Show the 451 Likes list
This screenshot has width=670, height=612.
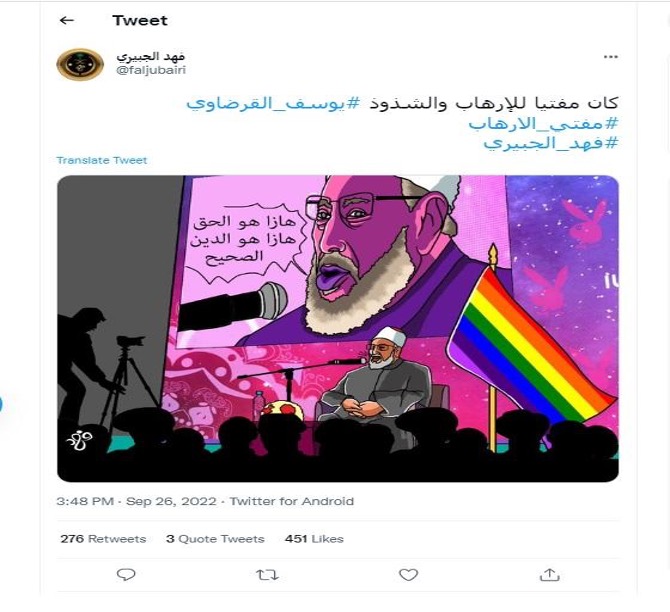[x=314, y=539]
